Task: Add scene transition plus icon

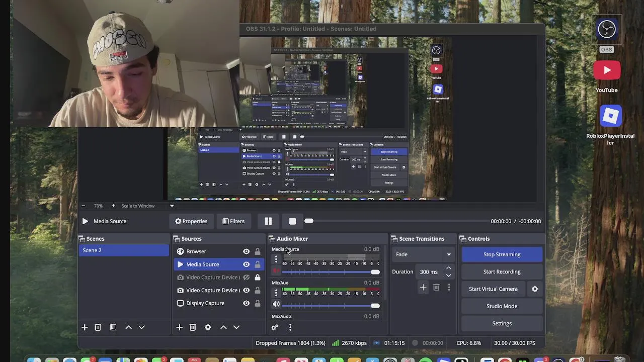Action: [423, 288]
